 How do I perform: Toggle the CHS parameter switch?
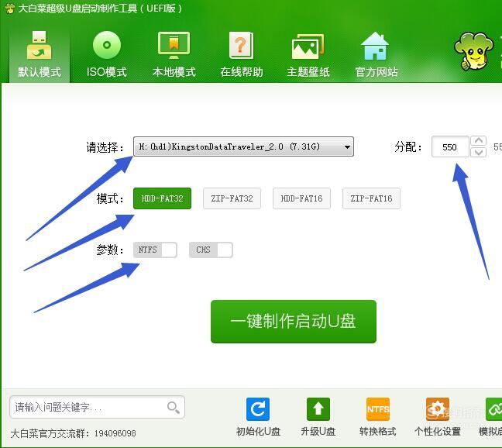pos(211,250)
